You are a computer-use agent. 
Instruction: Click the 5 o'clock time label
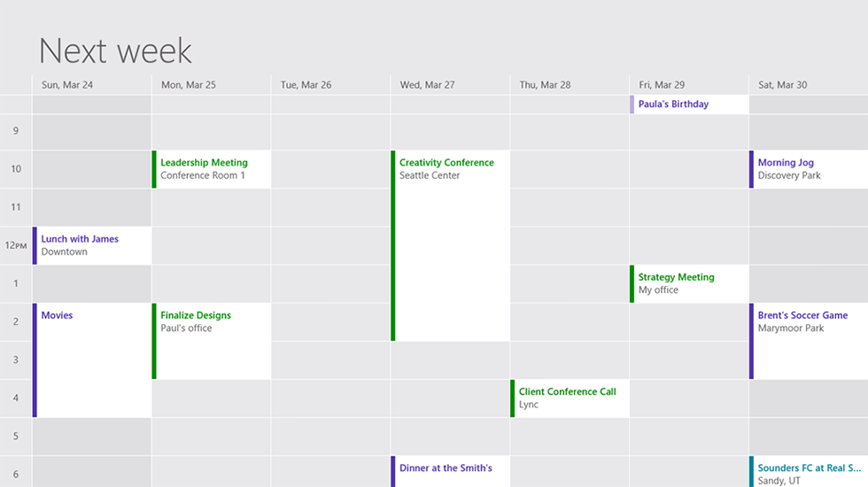(16, 437)
